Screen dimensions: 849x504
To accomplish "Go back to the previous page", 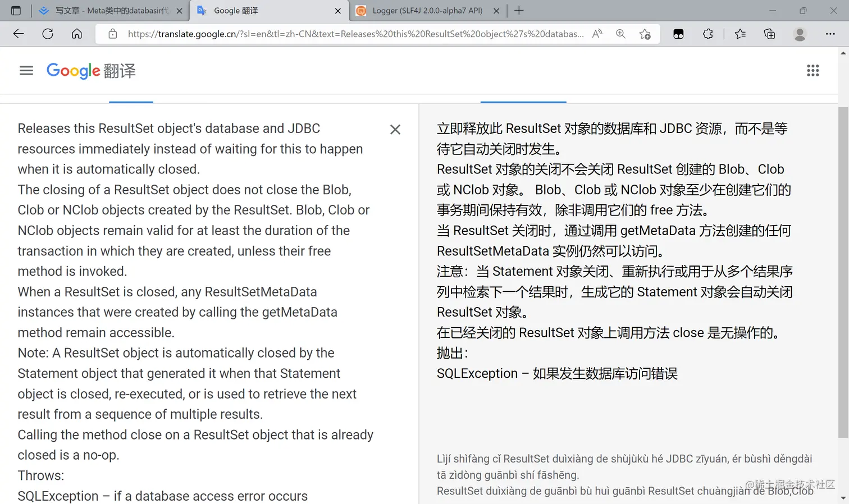I will [x=19, y=34].
